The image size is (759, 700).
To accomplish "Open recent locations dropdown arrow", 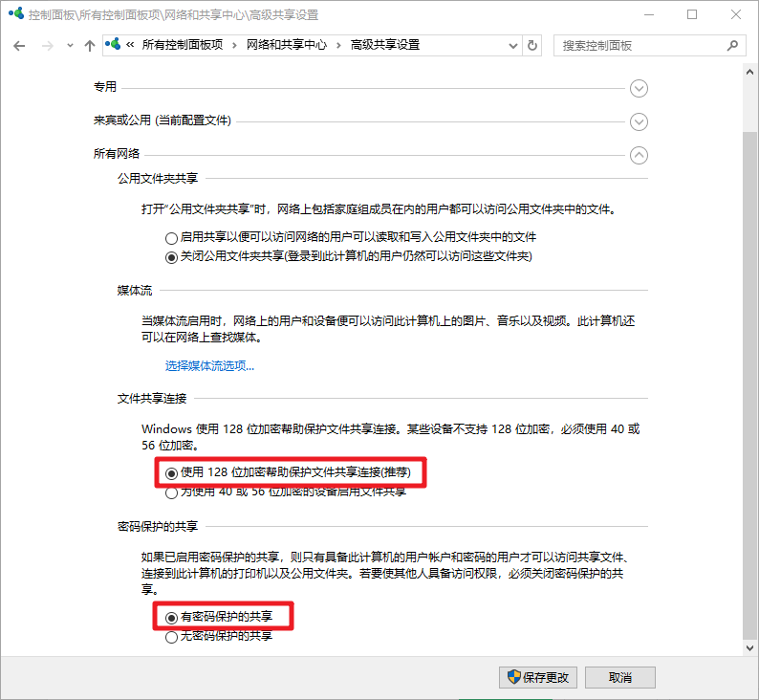I will 70,46.
